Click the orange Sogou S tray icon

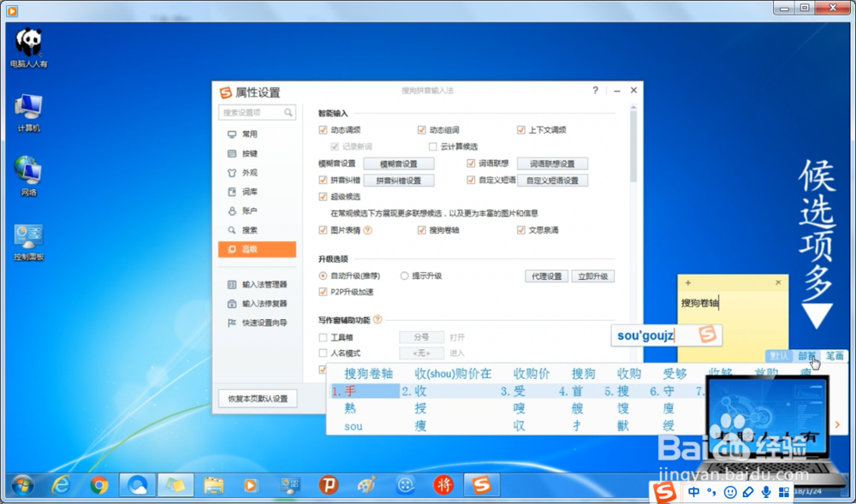(x=663, y=492)
